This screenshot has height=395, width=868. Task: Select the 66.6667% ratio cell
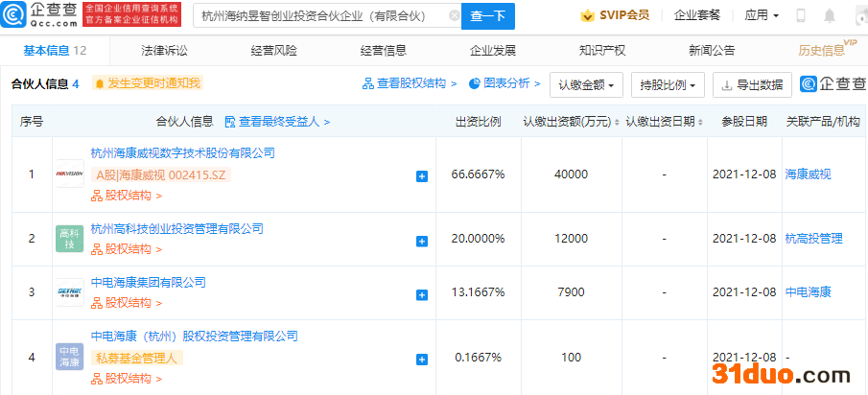tap(479, 174)
